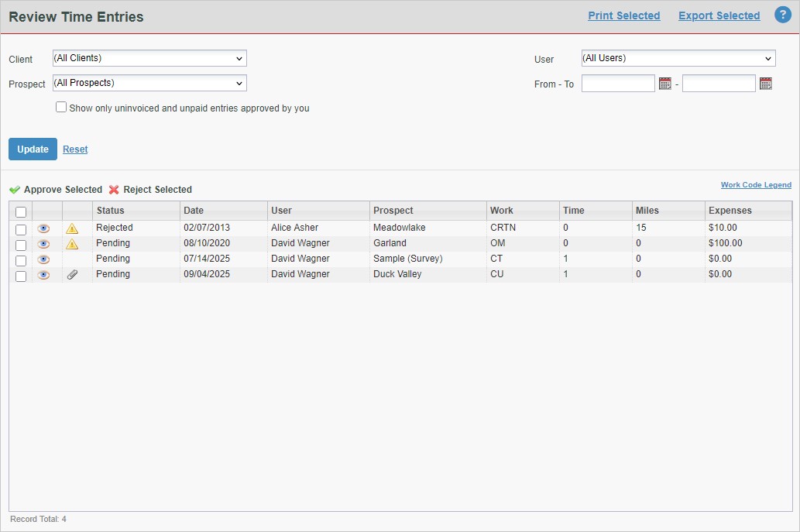
Task: Sort by the Expenses column header
Action: [x=730, y=210]
